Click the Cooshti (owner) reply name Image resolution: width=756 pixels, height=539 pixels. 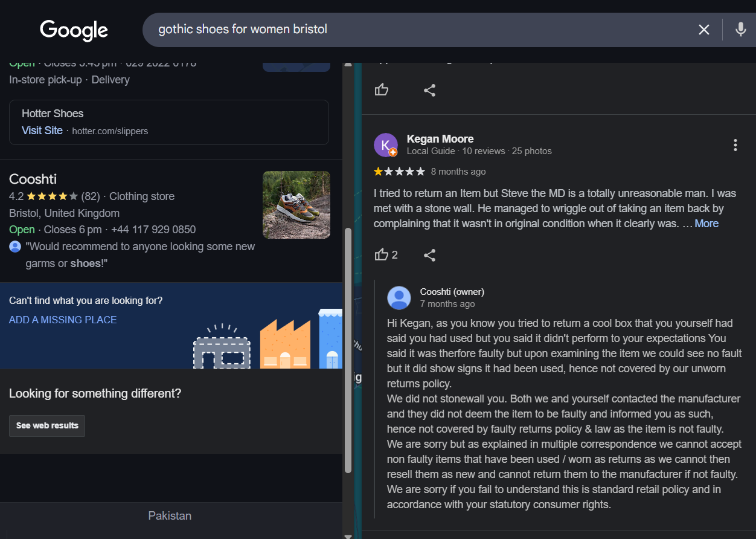tap(452, 292)
